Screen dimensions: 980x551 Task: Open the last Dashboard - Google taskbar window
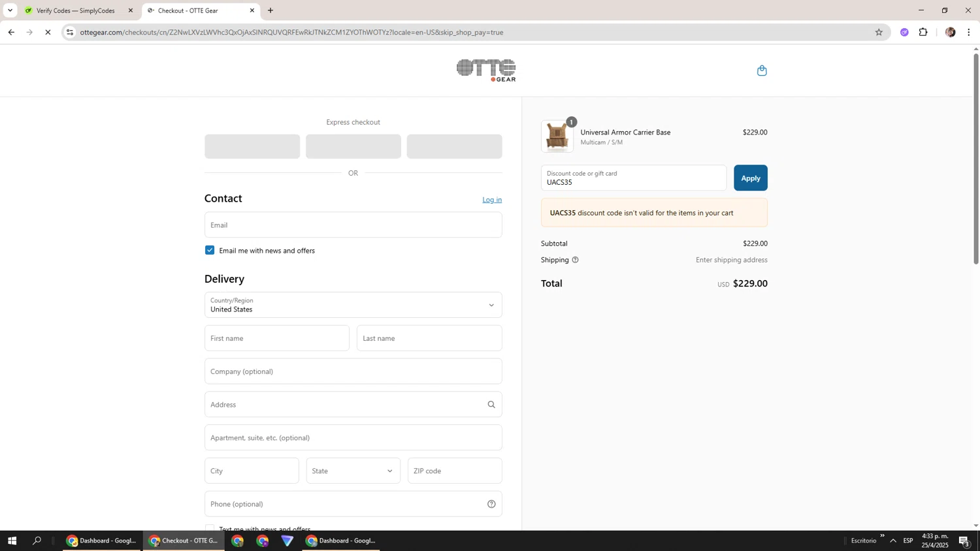[x=341, y=541]
